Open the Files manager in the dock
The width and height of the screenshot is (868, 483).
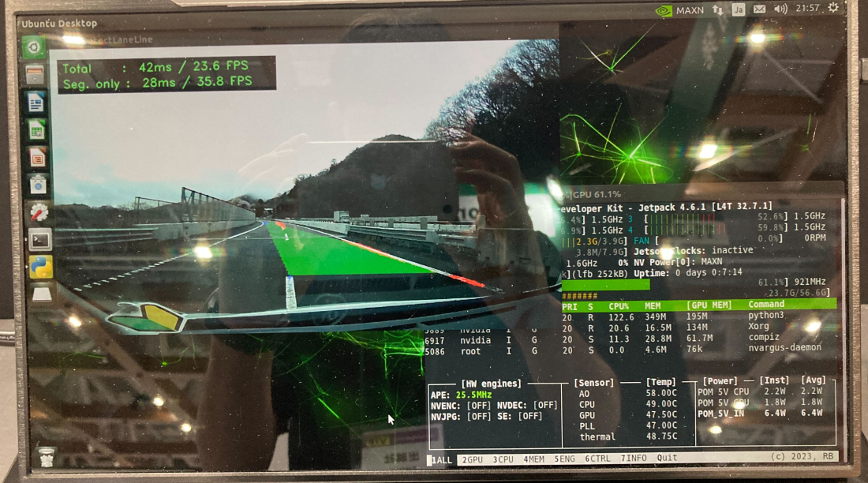(x=34, y=75)
